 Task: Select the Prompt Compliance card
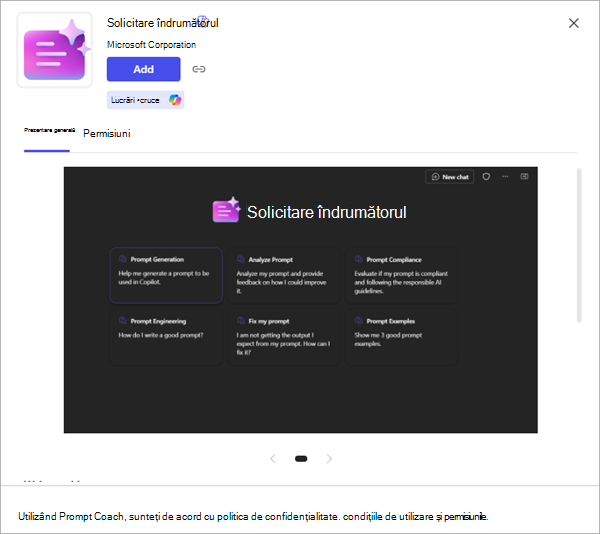tap(402, 276)
